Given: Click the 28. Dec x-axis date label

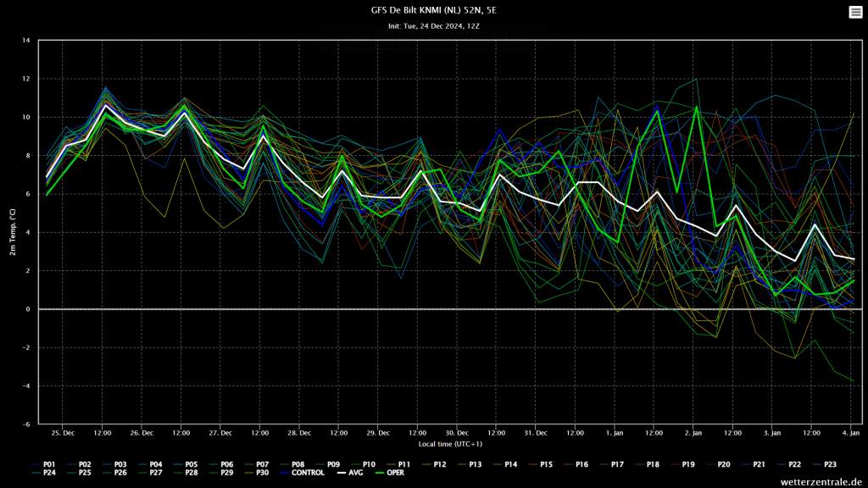Looking at the screenshot, I should [299, 433].
